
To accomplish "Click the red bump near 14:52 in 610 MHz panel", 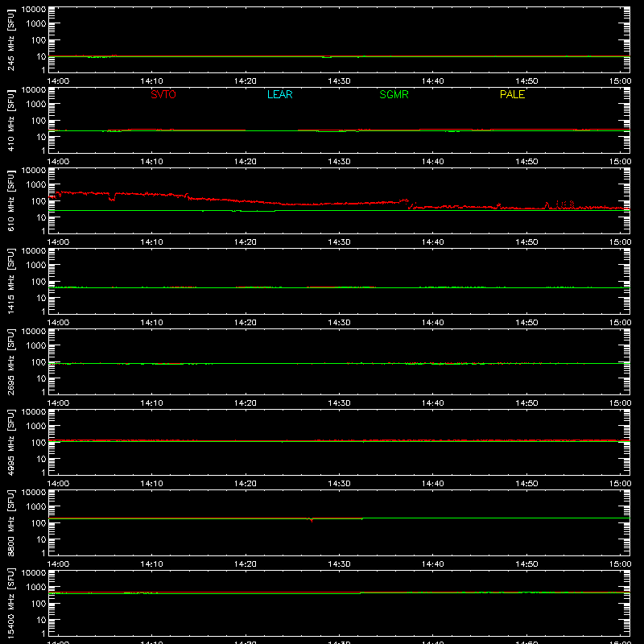I will [x=547, y=205].
